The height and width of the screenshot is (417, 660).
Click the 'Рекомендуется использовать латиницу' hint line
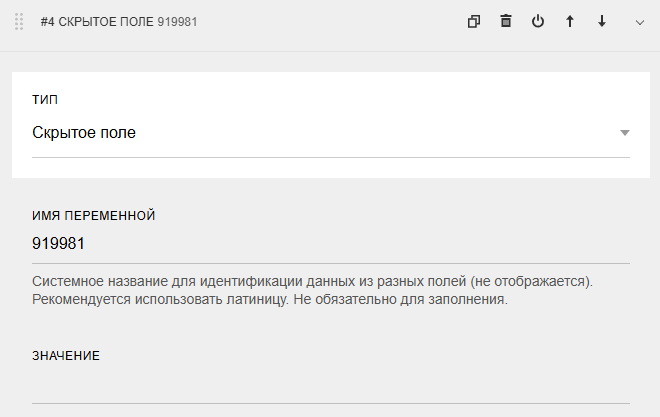tap(270, 299)
